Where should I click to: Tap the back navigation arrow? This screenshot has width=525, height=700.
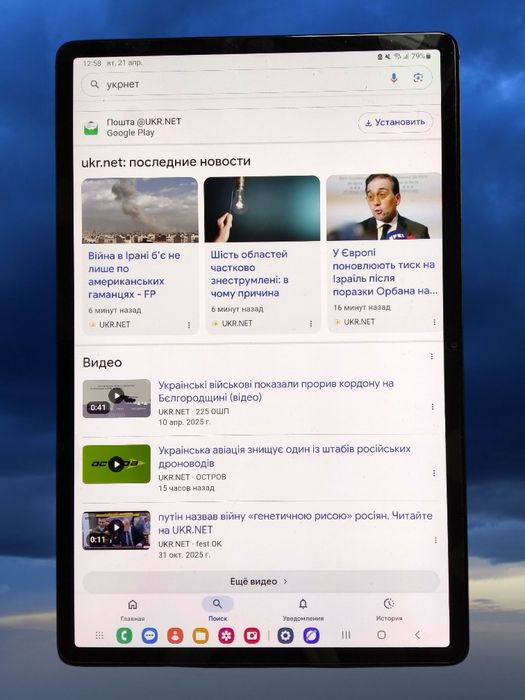[x=417, y=634]
